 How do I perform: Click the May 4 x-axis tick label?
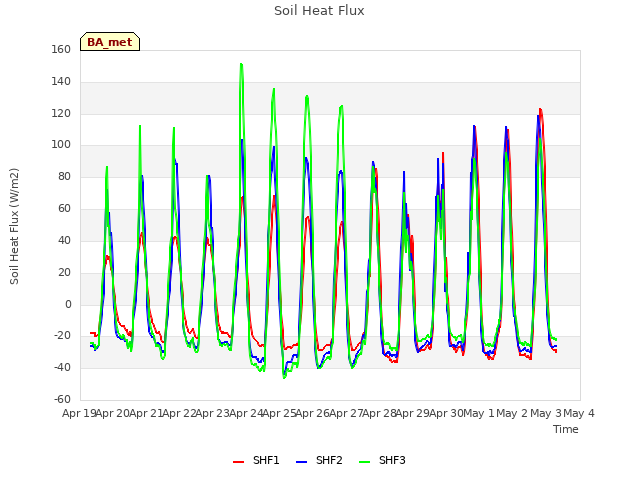coord(579,413)
